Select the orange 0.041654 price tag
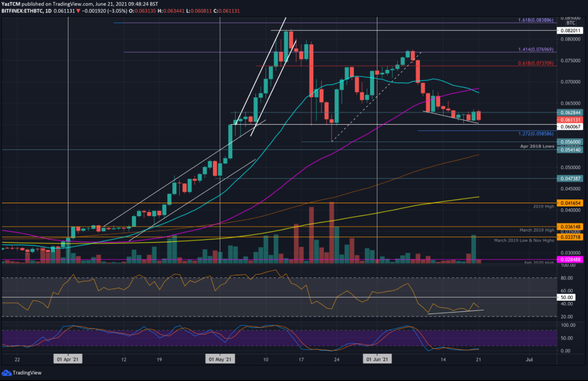 pos(571,203)
